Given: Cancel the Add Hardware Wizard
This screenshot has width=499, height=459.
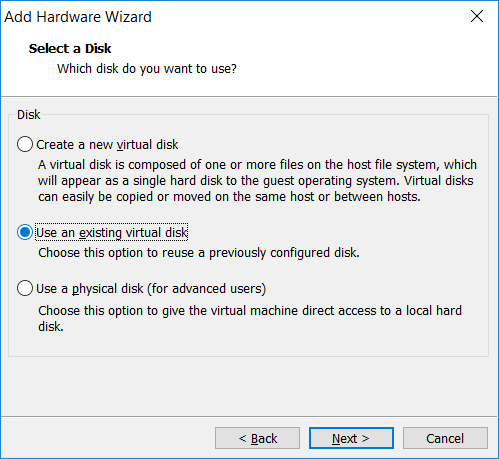Looking at the screenshot, I should pos(445,438).
